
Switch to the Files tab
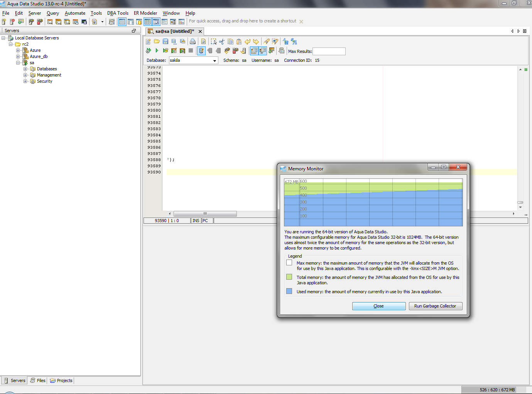pos(38,380)
